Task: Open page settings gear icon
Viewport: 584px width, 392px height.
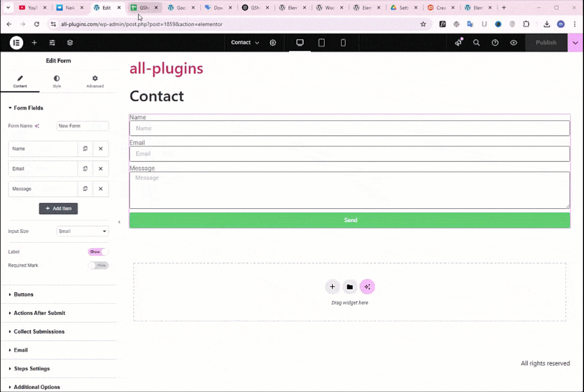Action: (x=273, y=43)
